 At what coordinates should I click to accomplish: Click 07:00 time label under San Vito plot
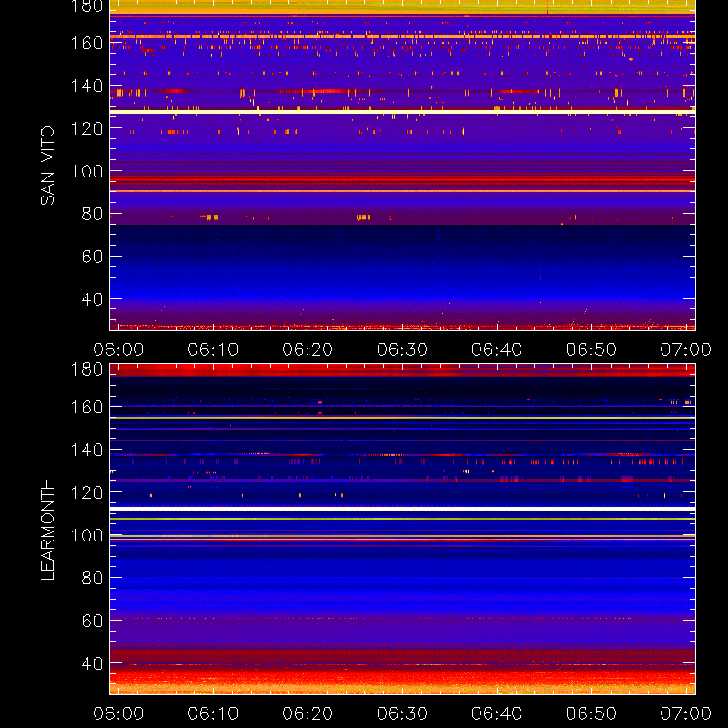[686, 349]
